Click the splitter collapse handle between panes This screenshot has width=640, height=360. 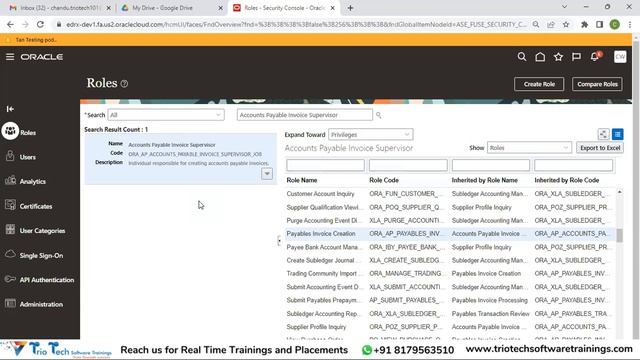279,240
